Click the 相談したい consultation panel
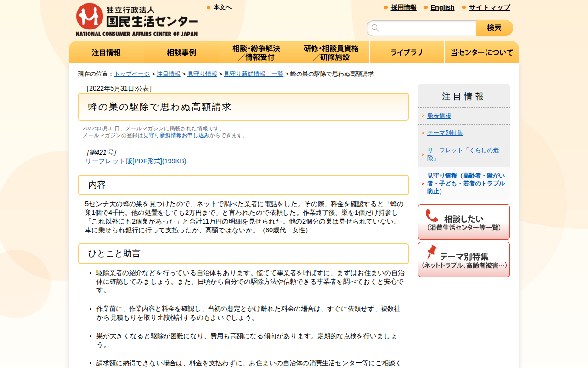This screenshot has height=368, width=588. [464, 222]
